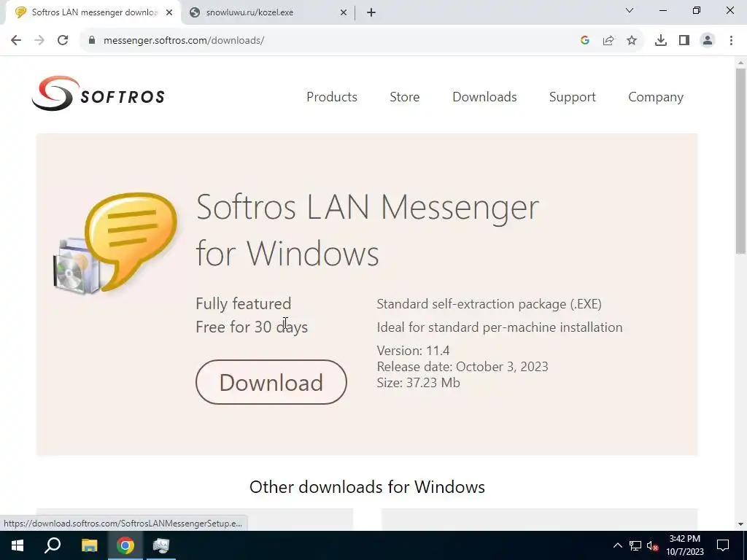Click the "Version: 11.4" text
The image size is (747, 560).
pyautogui.click(x=413, y=351)
